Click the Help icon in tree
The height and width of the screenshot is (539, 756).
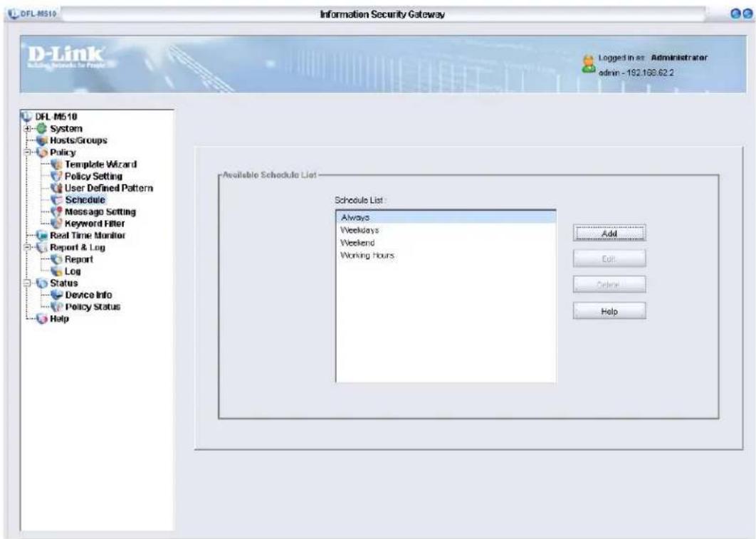pyautogui.click(x=42, y=319)
